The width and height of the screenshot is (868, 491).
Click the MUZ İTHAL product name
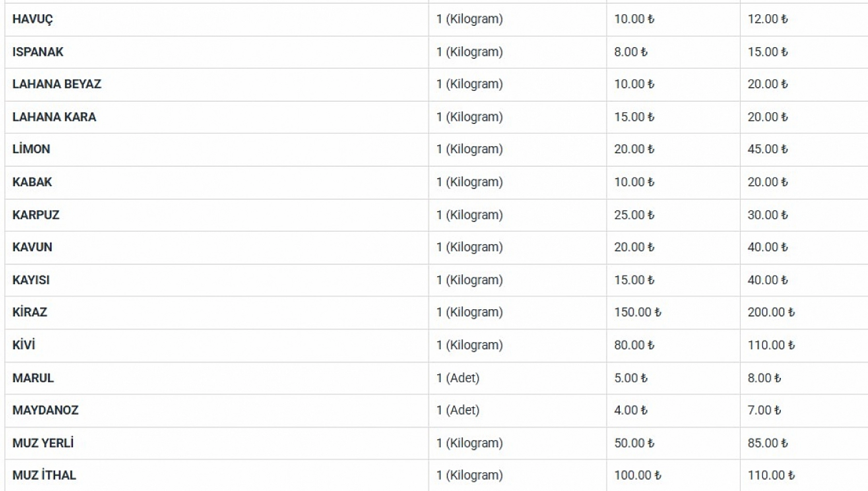pyautogui.click(x=44, y=476)
